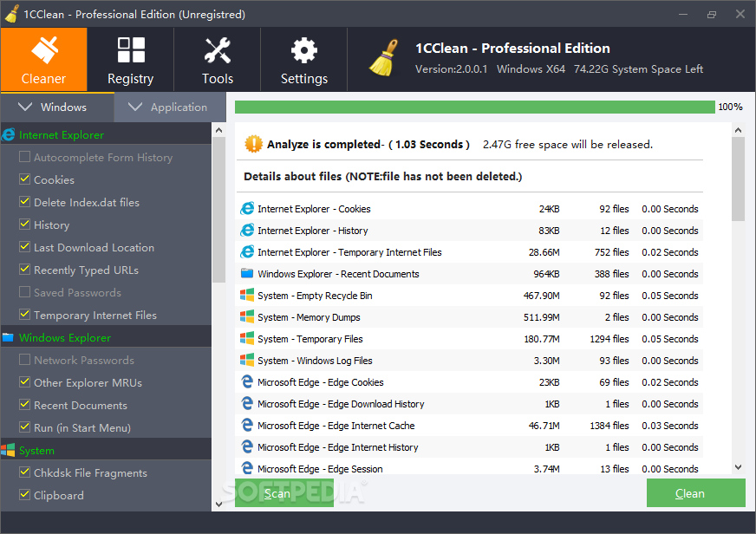Click results list scroll up arrow
This screenshot has height=534, width=756.
click(738, 130)
